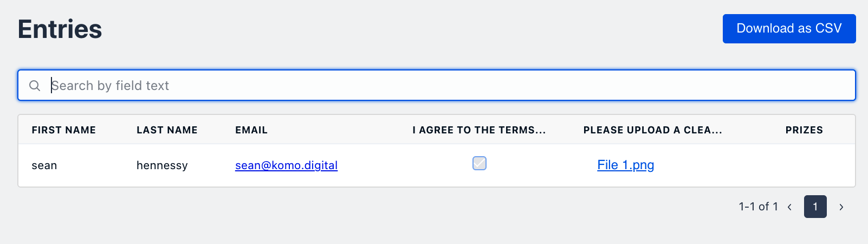Image resolution: width=868 pixels, height=244 pixels.
Task: Go to the previous page chevron
Action: coord(789,207)
